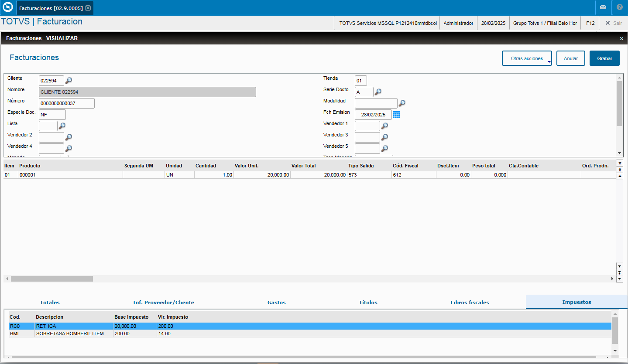The height and width of the screenshot is (364, 628).
Task: Click the Número input field
Action: [67, 103]
